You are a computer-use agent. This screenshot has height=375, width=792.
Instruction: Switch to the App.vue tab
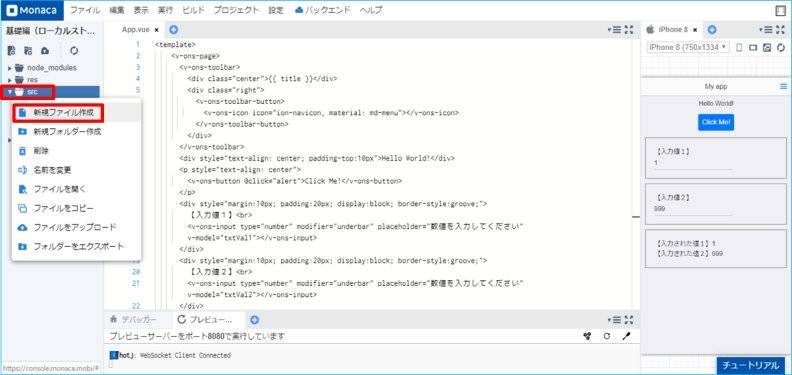point(135,30)
